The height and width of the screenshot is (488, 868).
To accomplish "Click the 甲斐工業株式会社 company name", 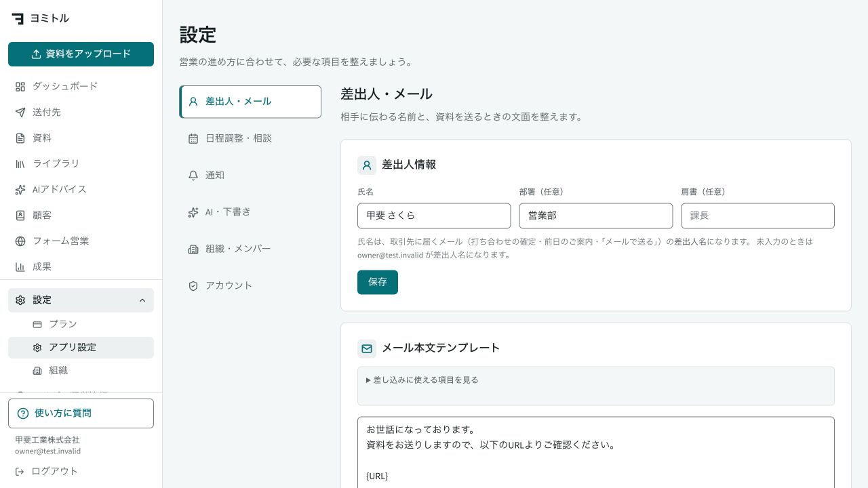I will (47, 441).
